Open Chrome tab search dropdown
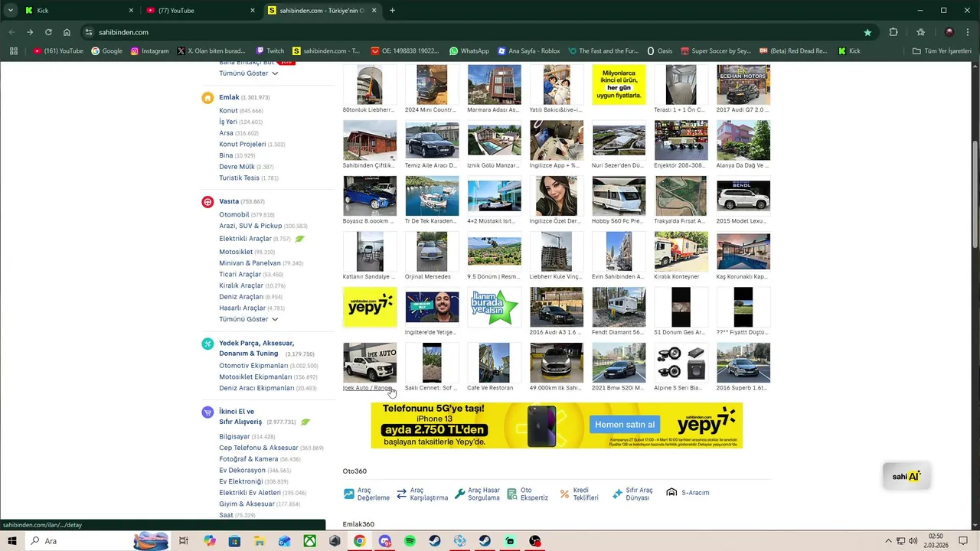The image size is (980, 551). tap(11, 11)
